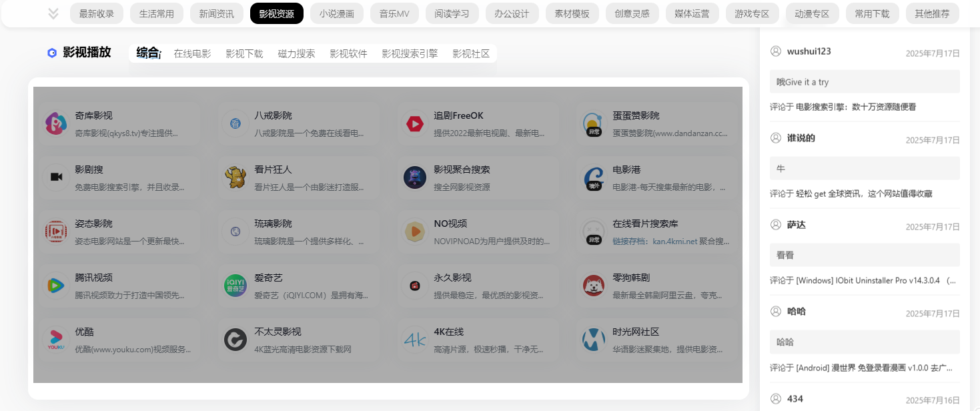This screenshot has height=411, width=980.
Task: Open the 新闻资讯 category tab
Action: [x=217, y=13]
